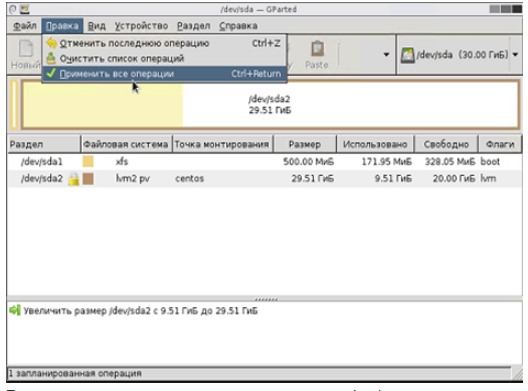Image resolution: width=528 pixels, height=391 pixels.
Task: Click the window resize grip corner
Action: tap(517, 374)
